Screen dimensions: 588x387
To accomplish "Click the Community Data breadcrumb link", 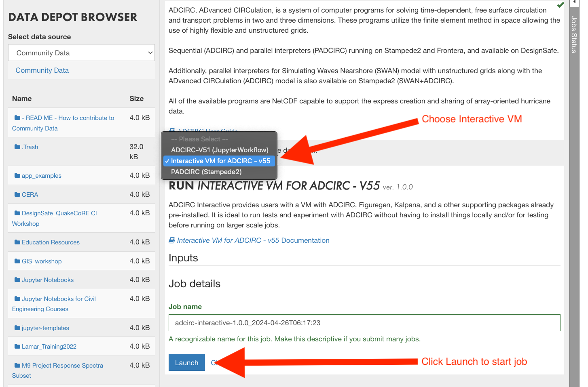I will point(42,70).
